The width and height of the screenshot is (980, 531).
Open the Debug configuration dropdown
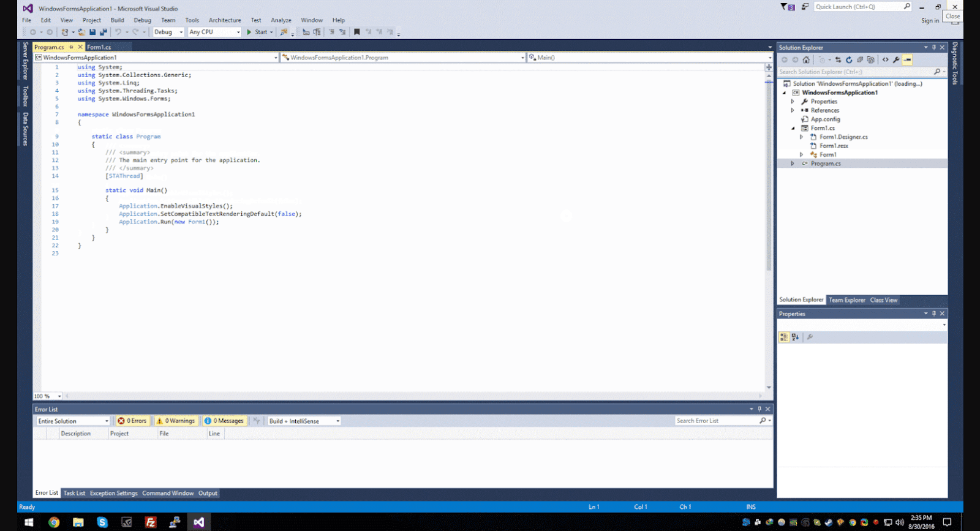coord(168,32)
